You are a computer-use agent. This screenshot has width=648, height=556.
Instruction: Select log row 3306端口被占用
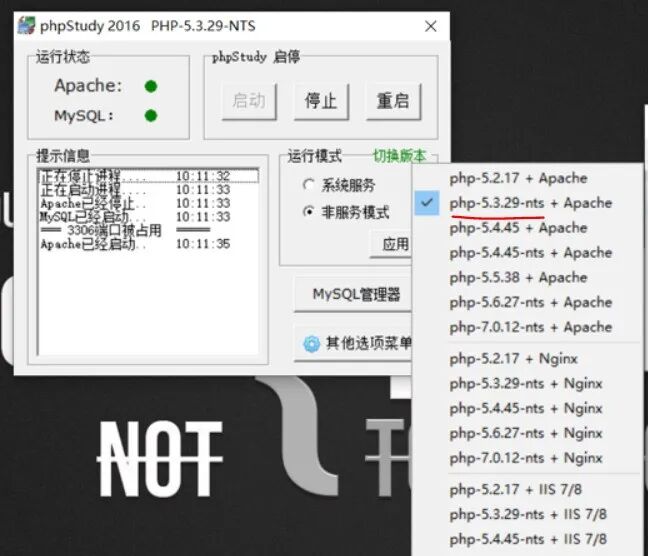[x=148, y=230]
